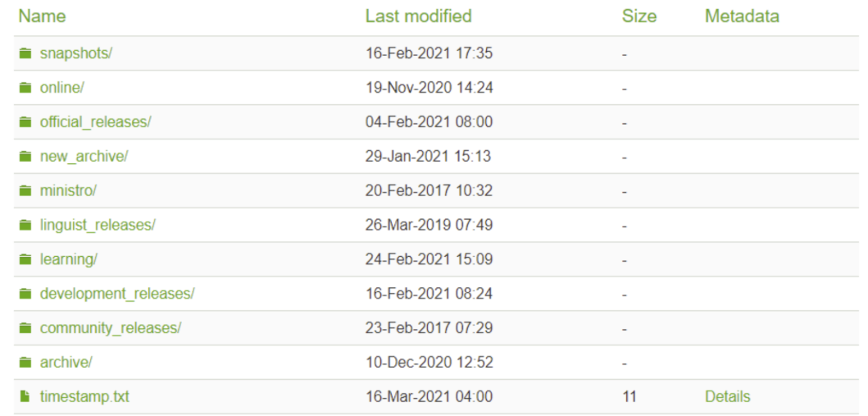This screenshot has height=416, width=868.
Task: Open the linguist_releases/ directory link
Action: (98, 226)
